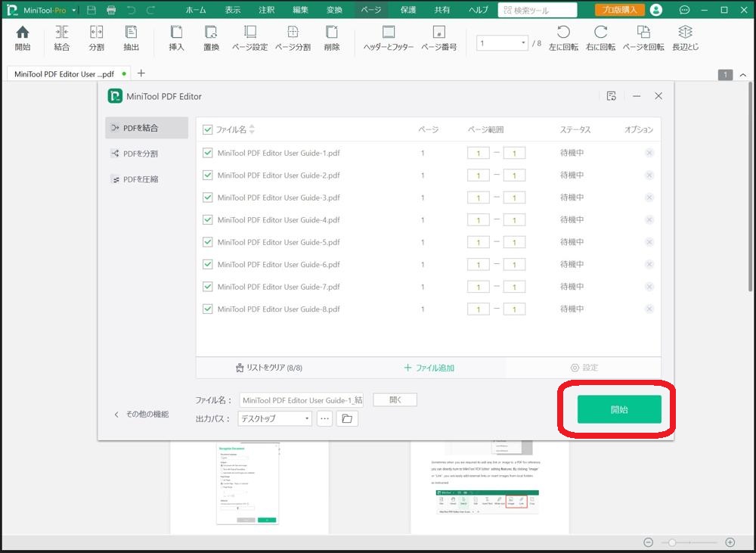Click the print icon in title bar
Image resolution: width=756 pixels, height=553 pixels.
click(x=111, y=10)
